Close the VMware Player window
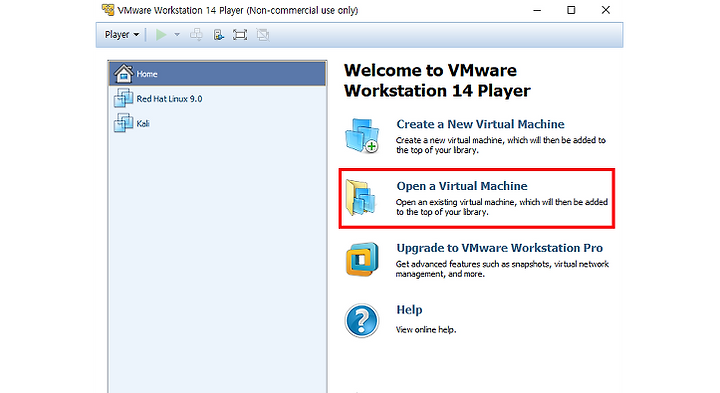This screenshot has height=393, width=720. 606,10
